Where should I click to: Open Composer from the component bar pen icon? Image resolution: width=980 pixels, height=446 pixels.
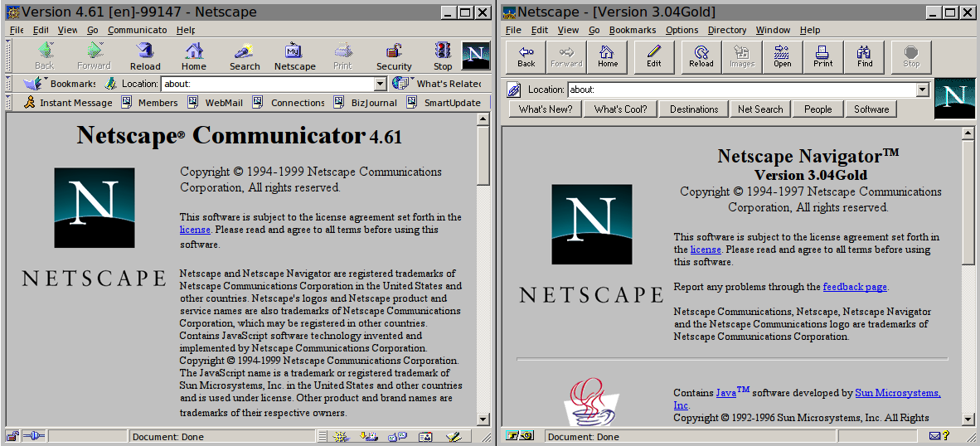454,437
